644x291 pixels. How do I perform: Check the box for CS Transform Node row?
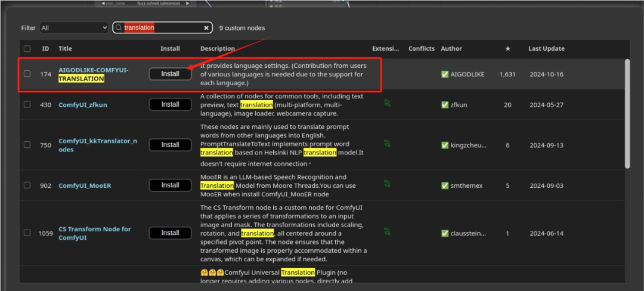27,233
